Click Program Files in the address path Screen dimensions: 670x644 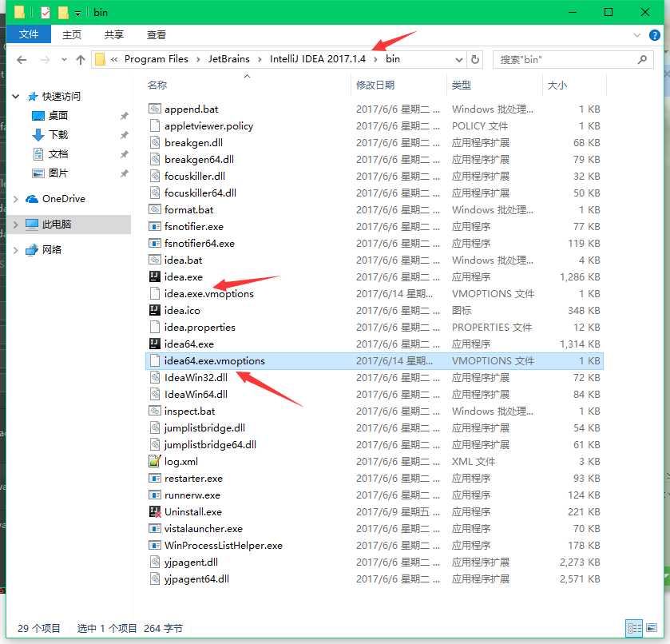click(x=157, y=59)
